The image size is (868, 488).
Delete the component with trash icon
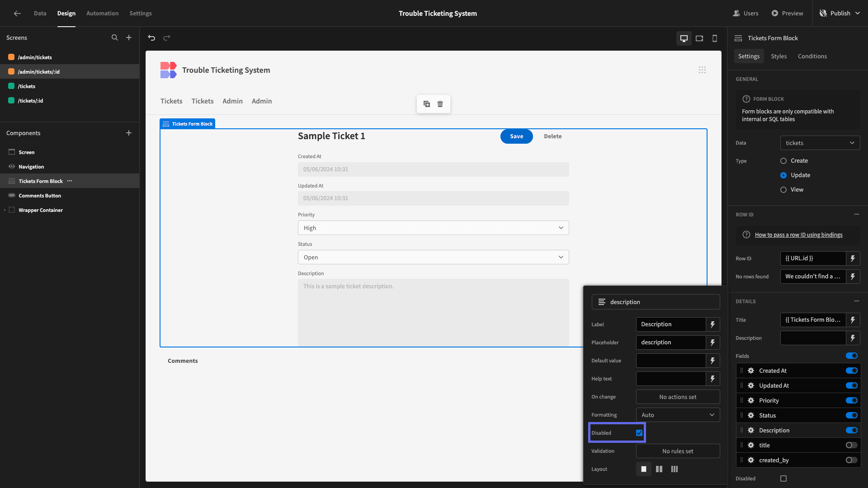[x=440, y=104]
